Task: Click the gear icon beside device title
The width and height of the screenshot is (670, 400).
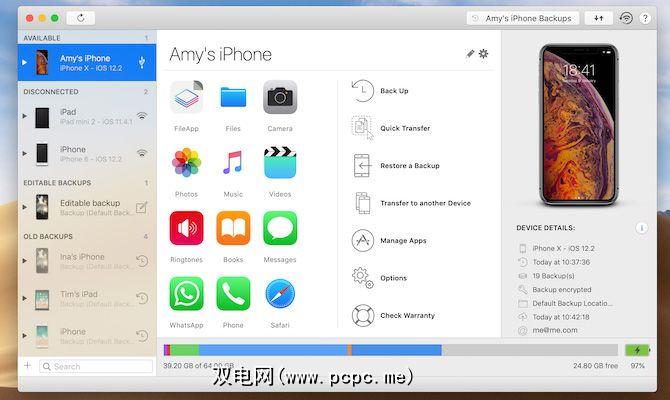Action: (x=483, y=53)
